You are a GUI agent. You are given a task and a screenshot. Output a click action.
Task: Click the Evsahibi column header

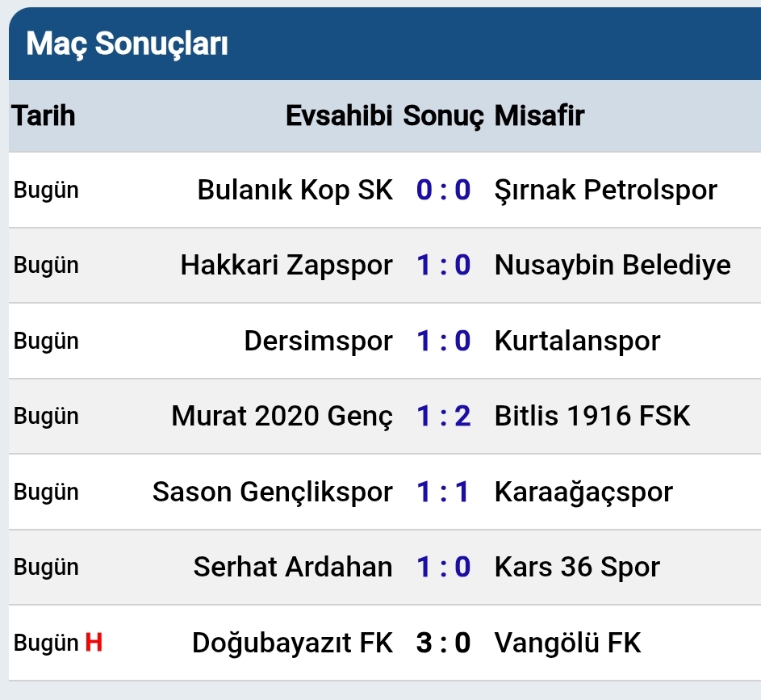pos(339,115)
